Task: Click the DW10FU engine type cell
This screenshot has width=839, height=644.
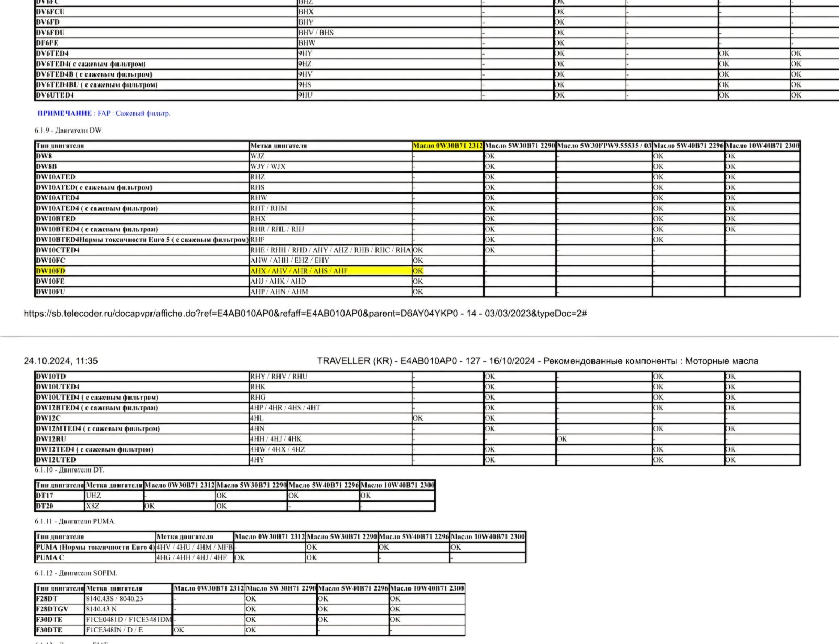Action: 142,292
